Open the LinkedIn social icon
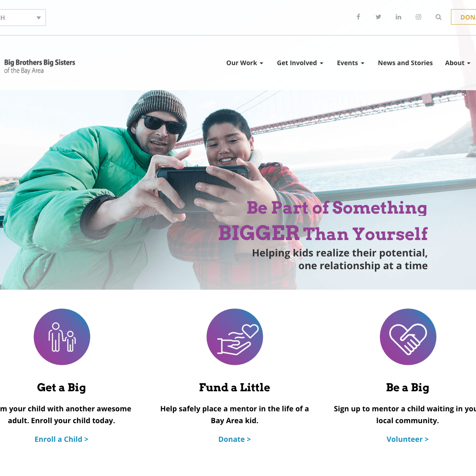This screenshot has height=476, width=476. tap(399, 17)
